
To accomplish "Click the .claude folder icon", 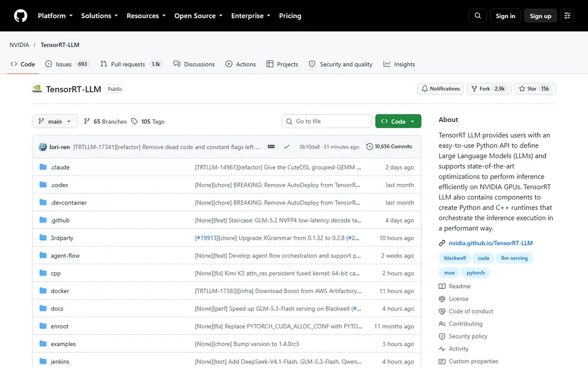I will pyautogui.click(x=43, y=167).
